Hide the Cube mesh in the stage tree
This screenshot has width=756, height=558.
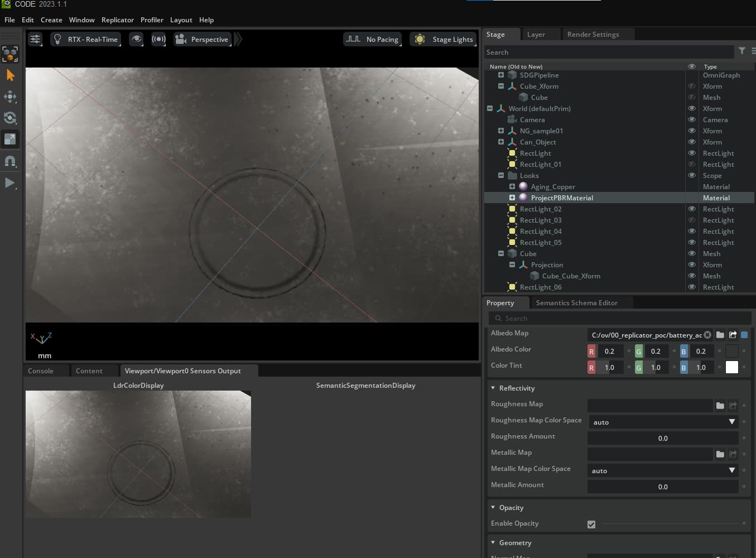pos(692,253)
